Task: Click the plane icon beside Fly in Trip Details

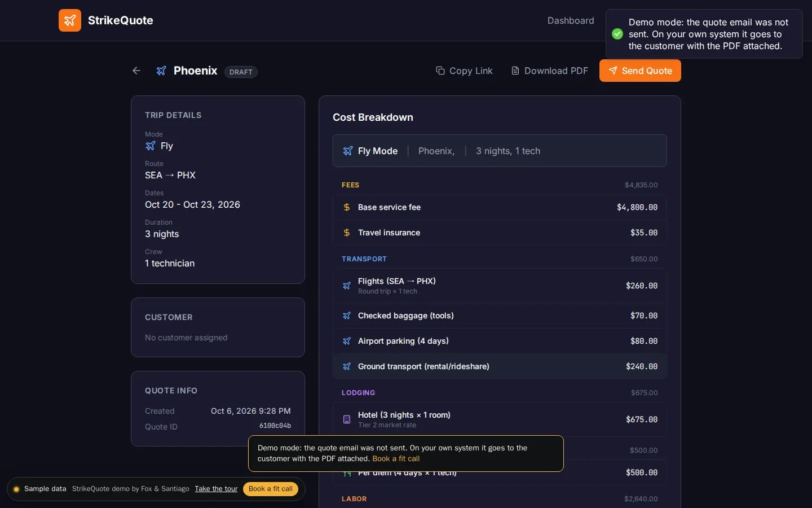Action: click(x=151, y=146)
